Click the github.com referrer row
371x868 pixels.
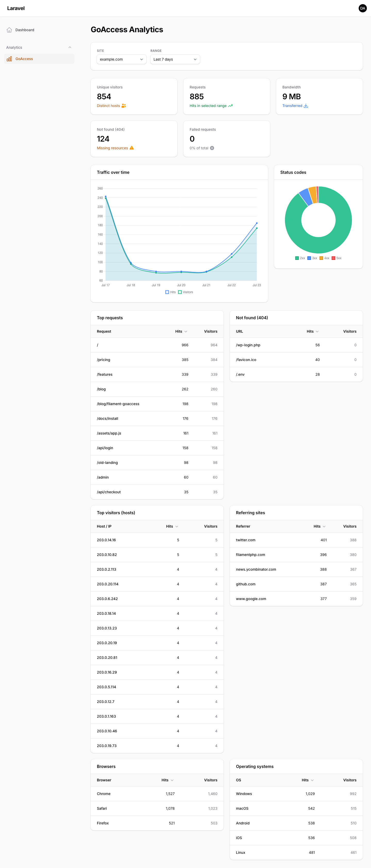coord(296,584)
